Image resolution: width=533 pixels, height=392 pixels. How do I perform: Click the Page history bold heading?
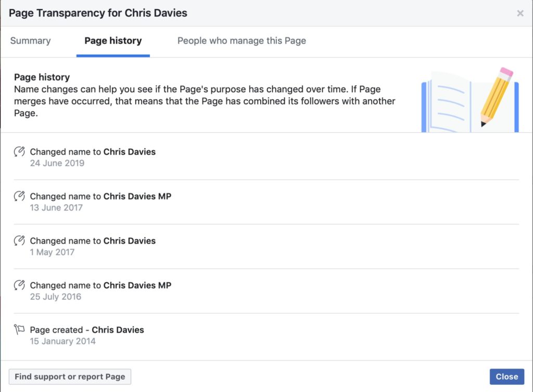(42, 77)
